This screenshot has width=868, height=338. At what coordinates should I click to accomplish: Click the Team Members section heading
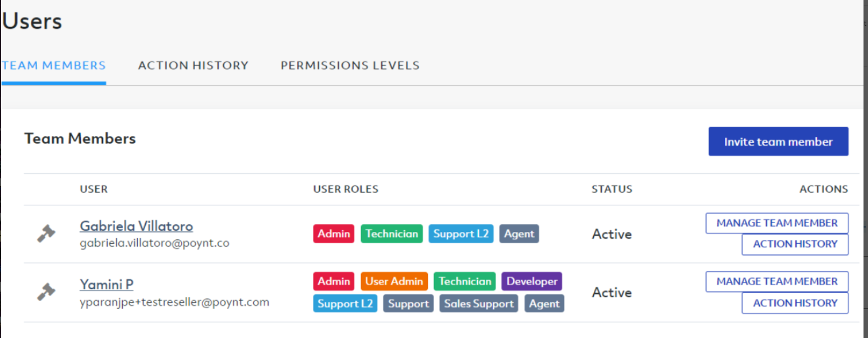point(80,138)
